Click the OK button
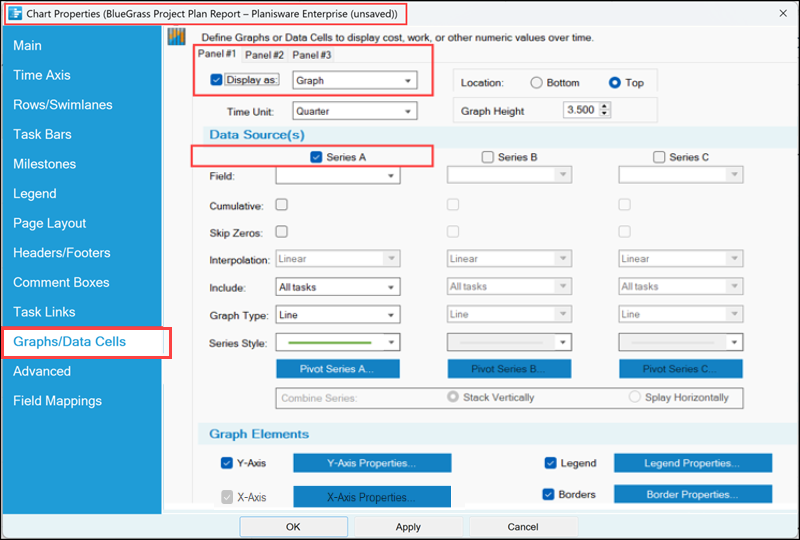The image size is (800, 540). 293,527
